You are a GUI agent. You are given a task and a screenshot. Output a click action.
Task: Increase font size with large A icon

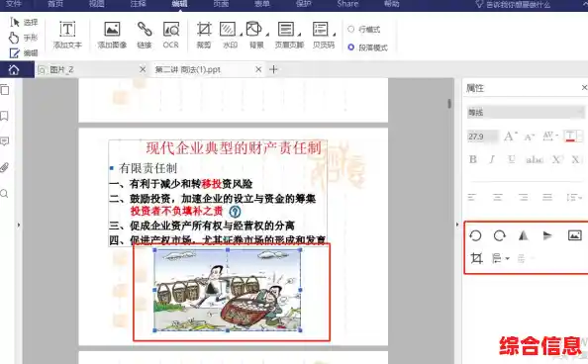pos(510,136)
